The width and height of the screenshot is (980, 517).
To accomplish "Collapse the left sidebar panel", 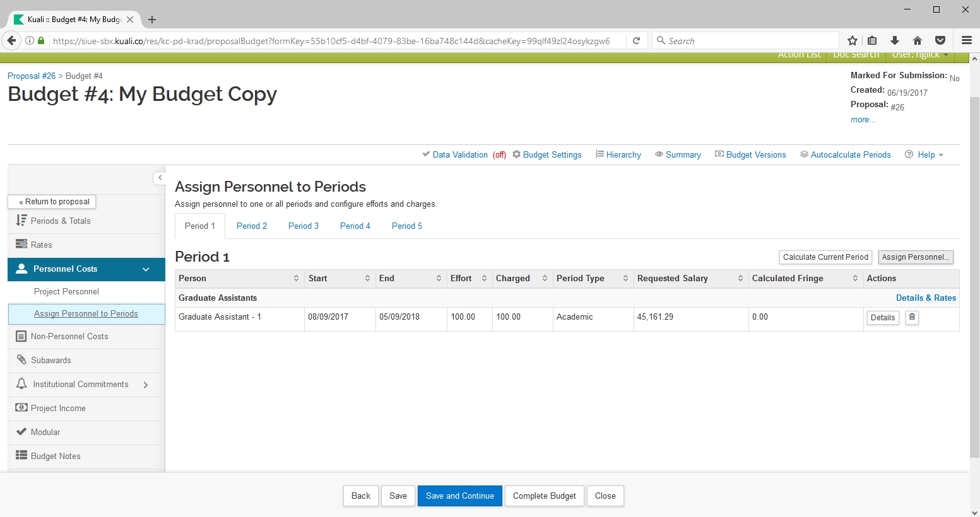I will click(x=160, y=178).
